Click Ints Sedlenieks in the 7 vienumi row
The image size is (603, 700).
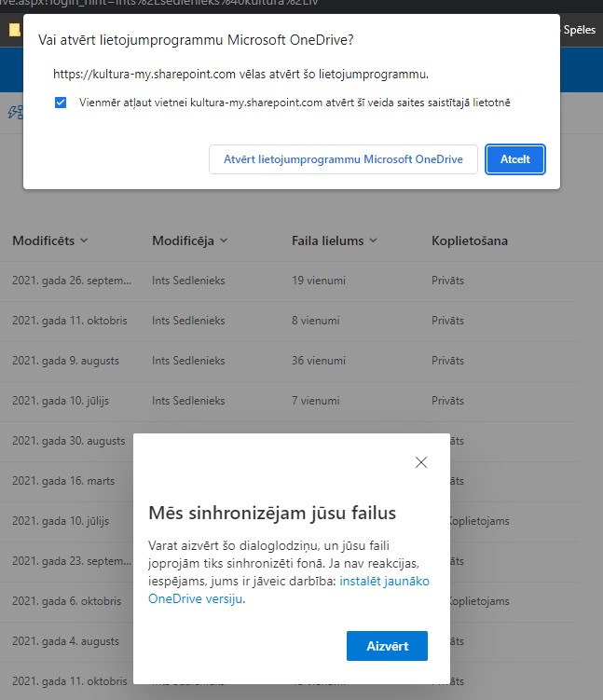click(188, 401)
